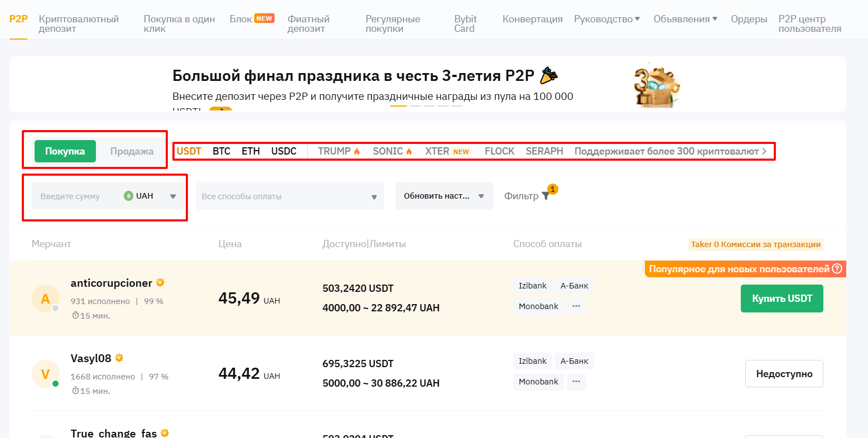Select the TRUMP coin tab
868x438 pixels.
[x=334, y=151]
